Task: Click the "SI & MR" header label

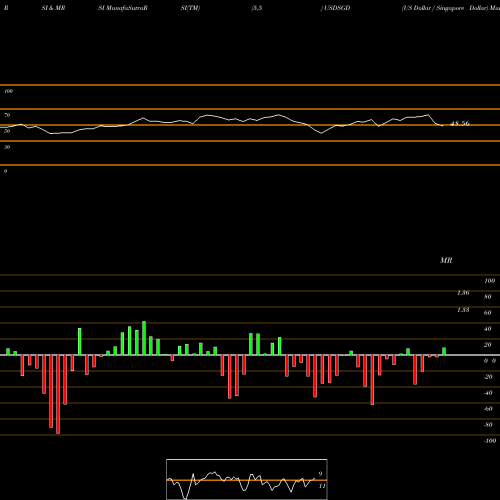Action: point(53,8)
